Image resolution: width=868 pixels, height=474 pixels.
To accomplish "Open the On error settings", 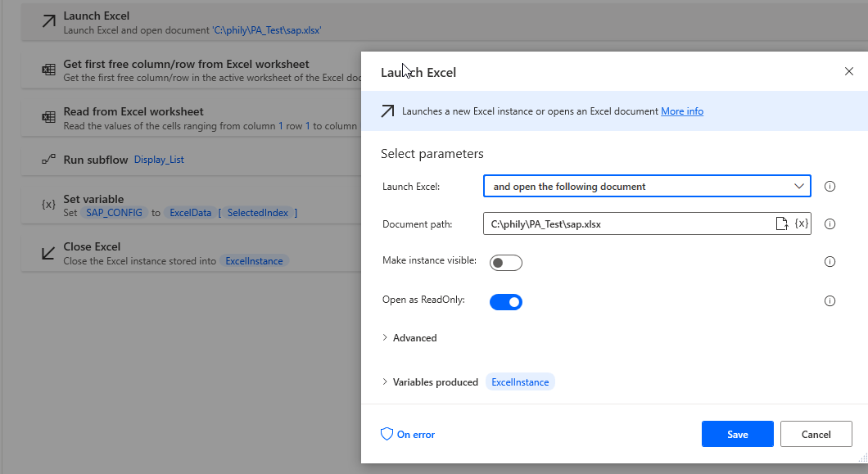I will [x=408, y=435].
